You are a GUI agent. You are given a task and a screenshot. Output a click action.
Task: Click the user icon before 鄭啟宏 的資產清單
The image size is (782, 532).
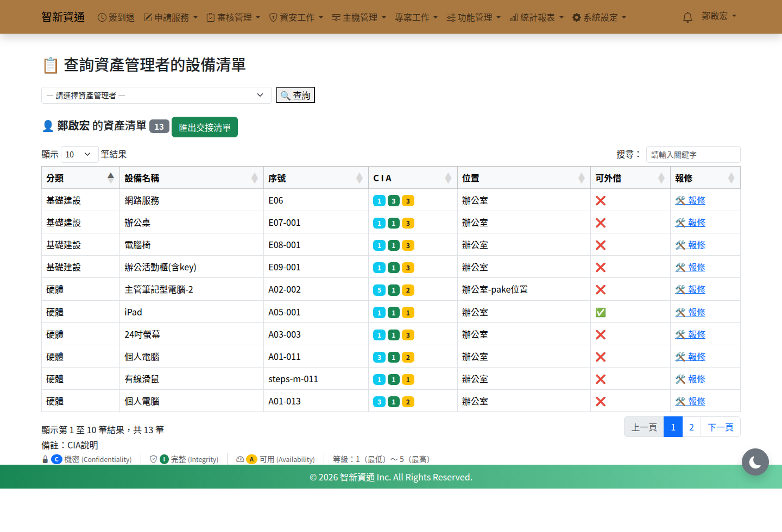point(48,126)
